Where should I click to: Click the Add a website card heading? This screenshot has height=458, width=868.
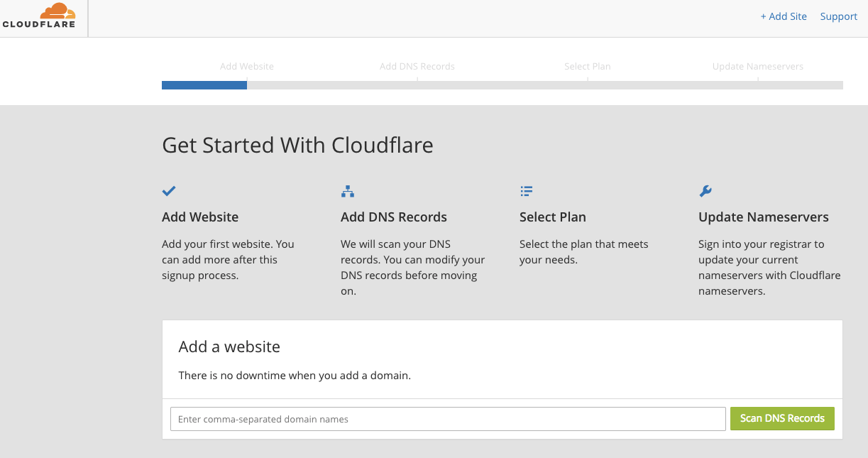click(229, 347)
